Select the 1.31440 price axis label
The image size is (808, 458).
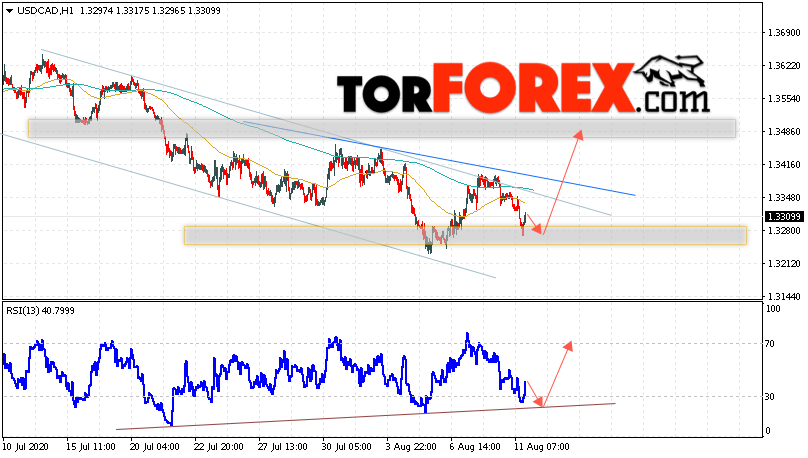point(784,297)
